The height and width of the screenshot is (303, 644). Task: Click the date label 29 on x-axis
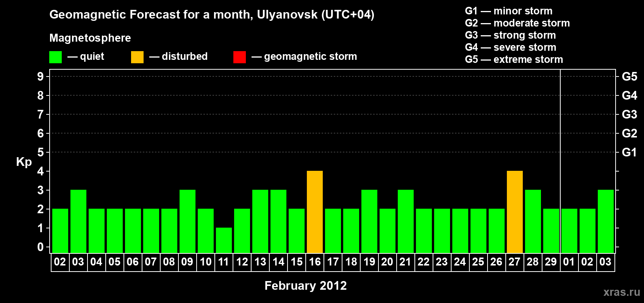(551, 262)
